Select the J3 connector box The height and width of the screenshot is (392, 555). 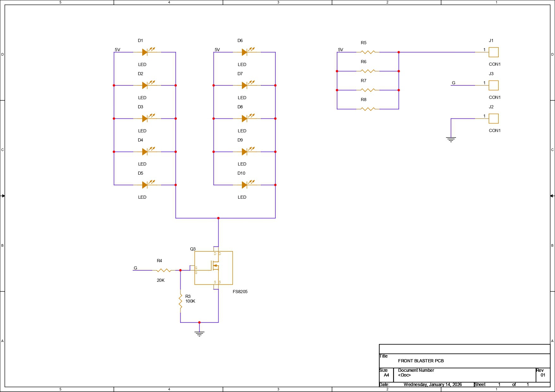(x=493, y=85)
